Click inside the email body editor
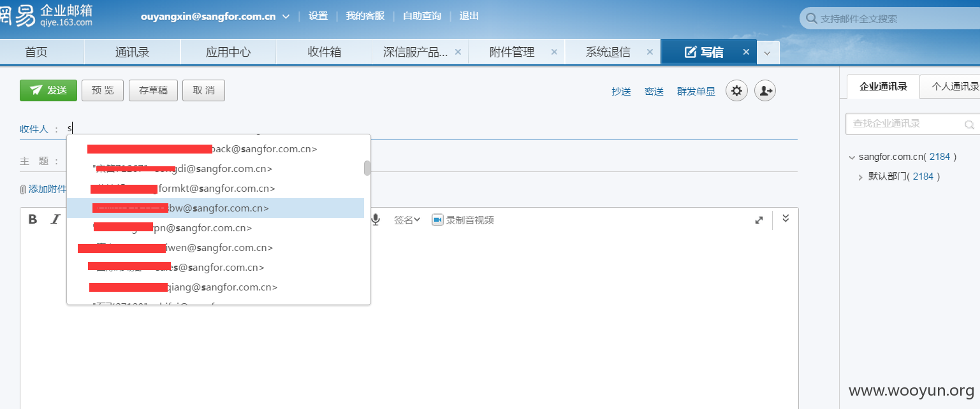The height and width of the screenshot is (409, 980). (x=409, y=319)
